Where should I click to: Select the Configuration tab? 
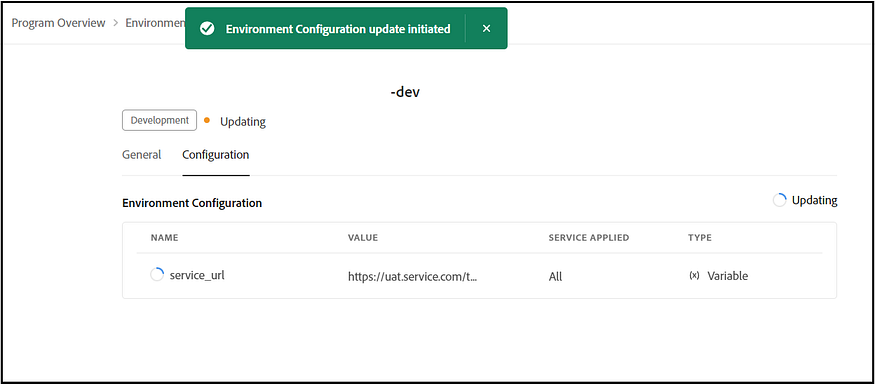point(215,155)
